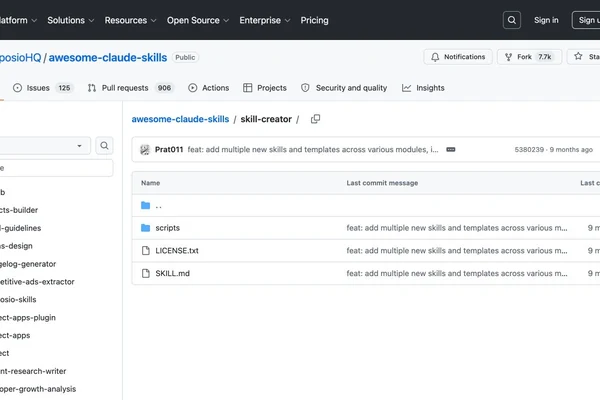Open the scripts folder
Viewport: 600px width, 400px height.
click(x=168, y=228)
